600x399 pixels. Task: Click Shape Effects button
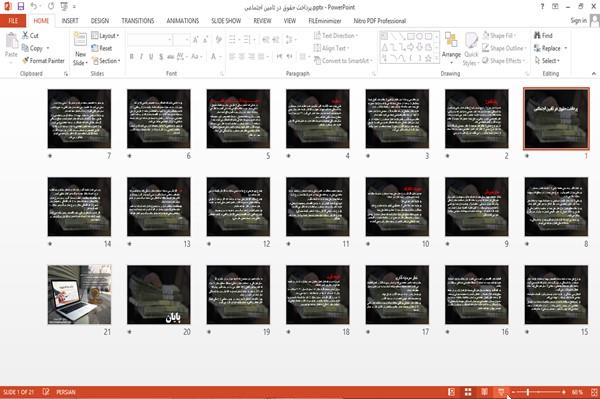tap(504, 61)
